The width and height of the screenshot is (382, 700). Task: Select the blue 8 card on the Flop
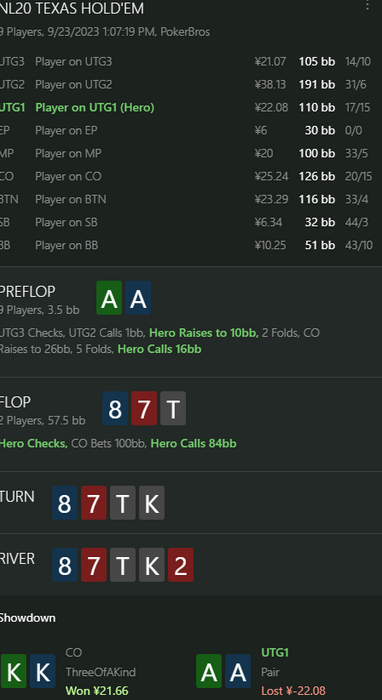[x=115, y=408]
